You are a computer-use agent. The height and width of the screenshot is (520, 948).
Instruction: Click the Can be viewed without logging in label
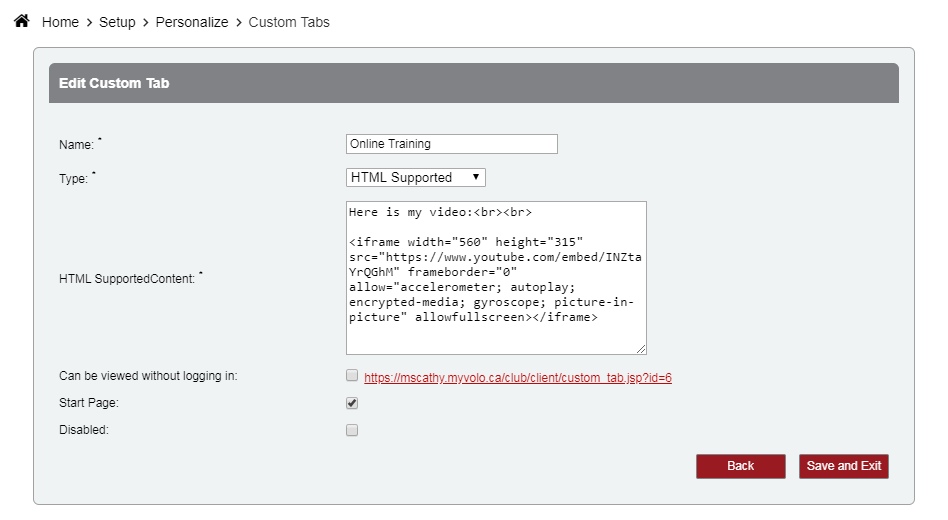point(148,376)
